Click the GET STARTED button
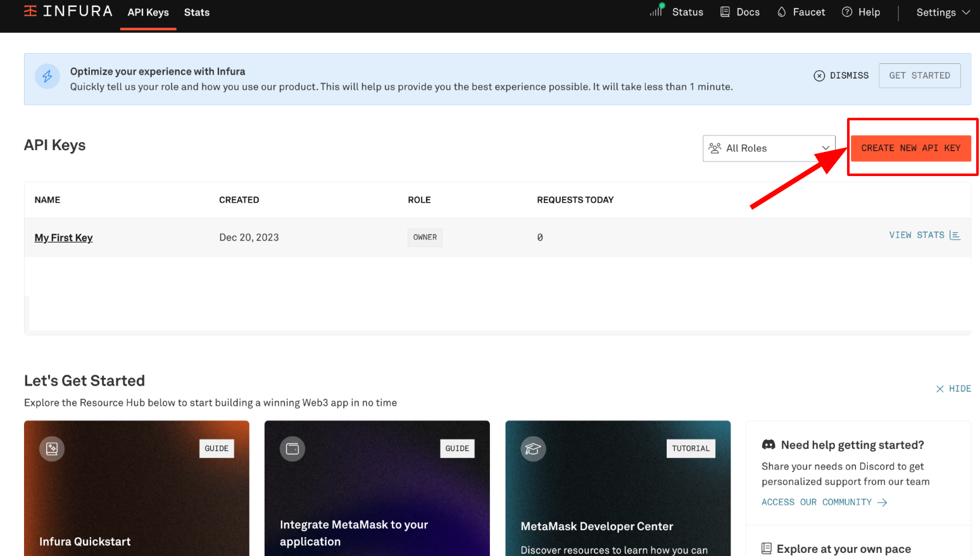This screenshot has width=980, height=556. click(919, 75)
